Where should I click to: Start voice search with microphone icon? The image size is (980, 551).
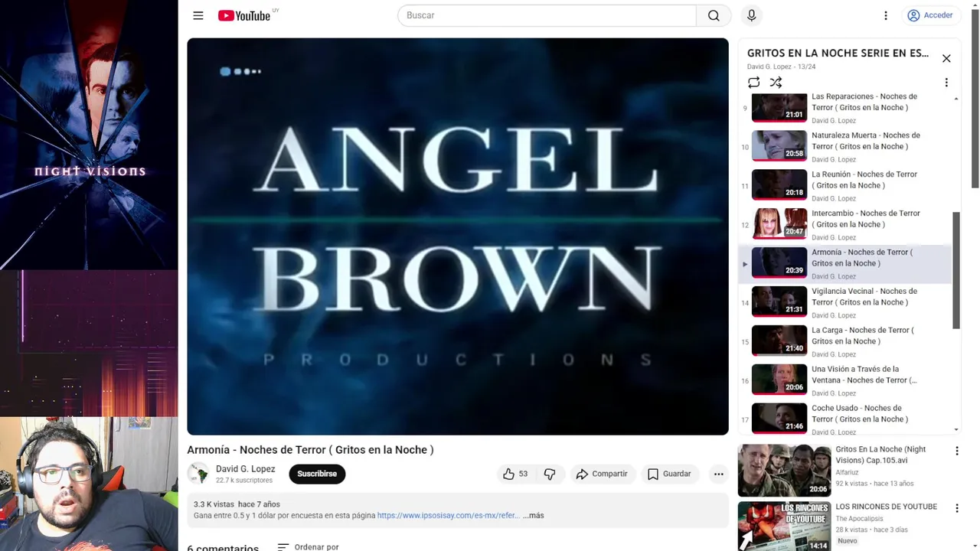(x=751, y=15)
